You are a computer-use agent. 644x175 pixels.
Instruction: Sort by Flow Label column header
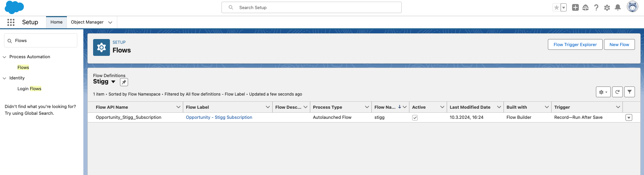(x=197, y=107)
